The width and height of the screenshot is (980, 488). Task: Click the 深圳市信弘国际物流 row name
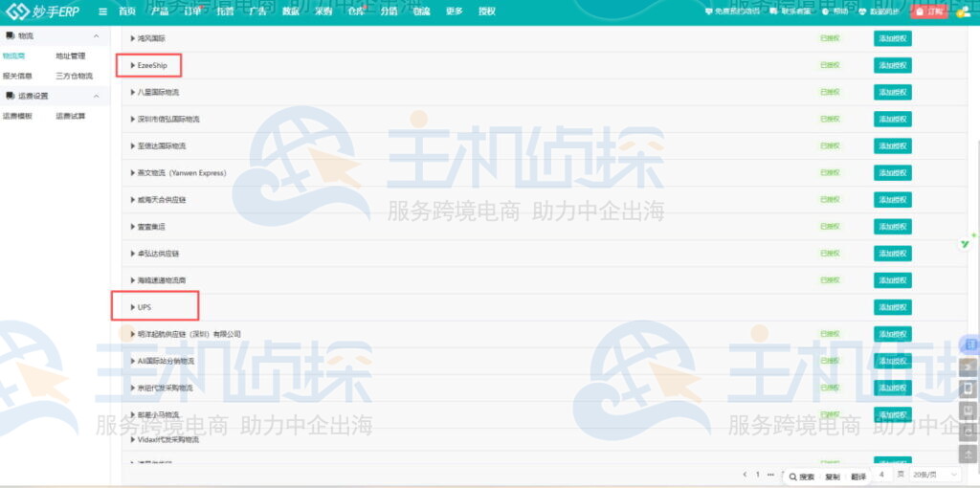pyautogui.click(x=168, y=119)
